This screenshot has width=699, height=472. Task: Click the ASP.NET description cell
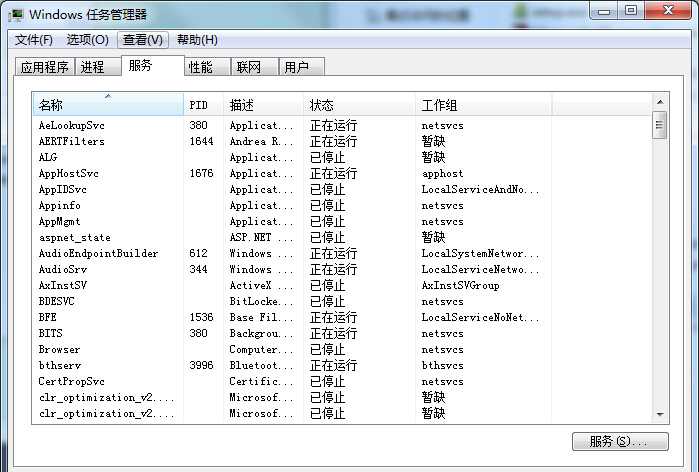262,238
